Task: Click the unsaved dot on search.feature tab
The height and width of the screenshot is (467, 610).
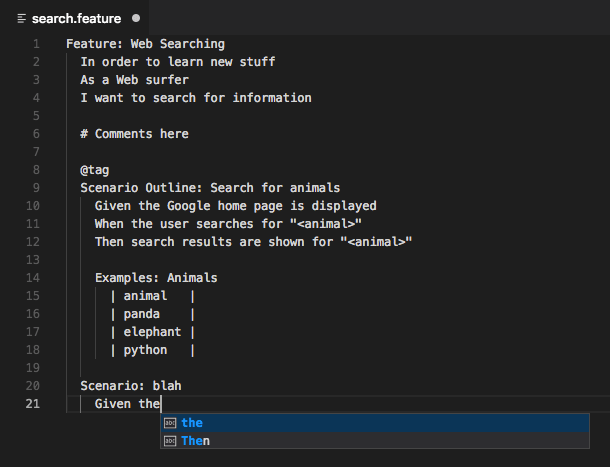Action: pyautogui.click(x=135, y=18)
